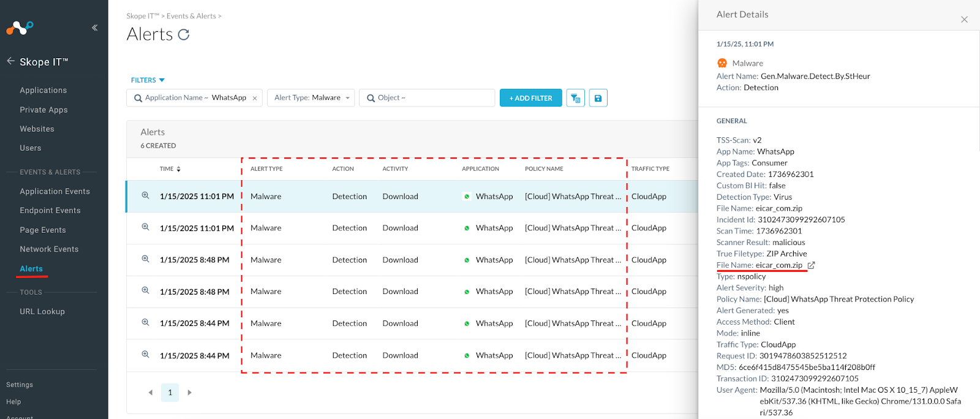The image size is (980, 419).
Task: Collapse the sidebar with the double chevron
Action: click(x=95, y=28)
